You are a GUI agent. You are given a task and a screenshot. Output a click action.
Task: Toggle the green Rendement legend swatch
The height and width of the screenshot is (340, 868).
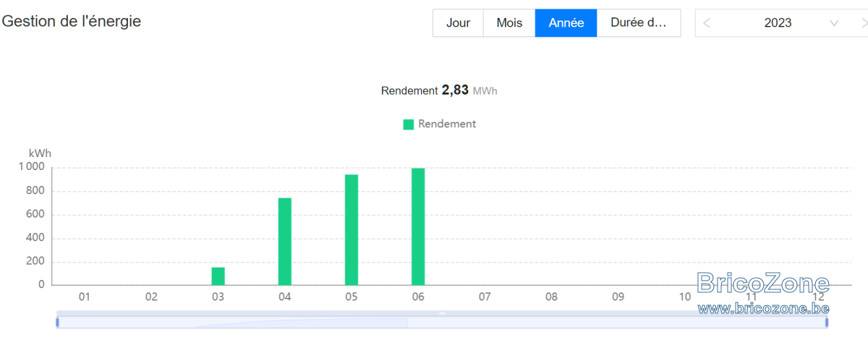pos(409,124)
